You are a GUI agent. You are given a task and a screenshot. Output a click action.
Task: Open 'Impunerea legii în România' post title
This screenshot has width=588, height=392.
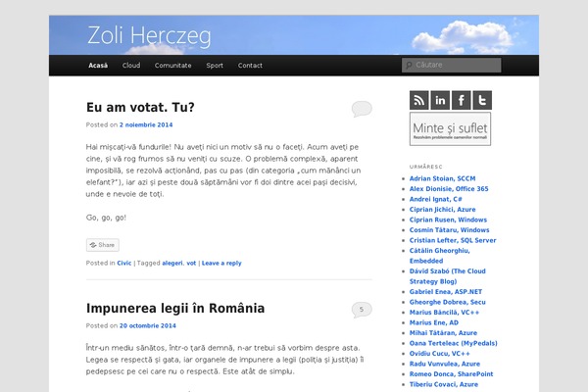[x=175, y=308]
